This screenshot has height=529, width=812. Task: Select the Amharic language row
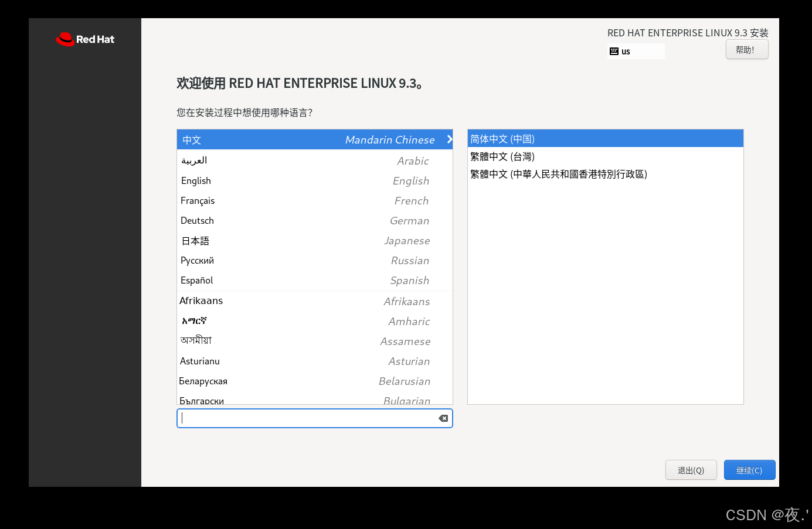click(315, 321)
